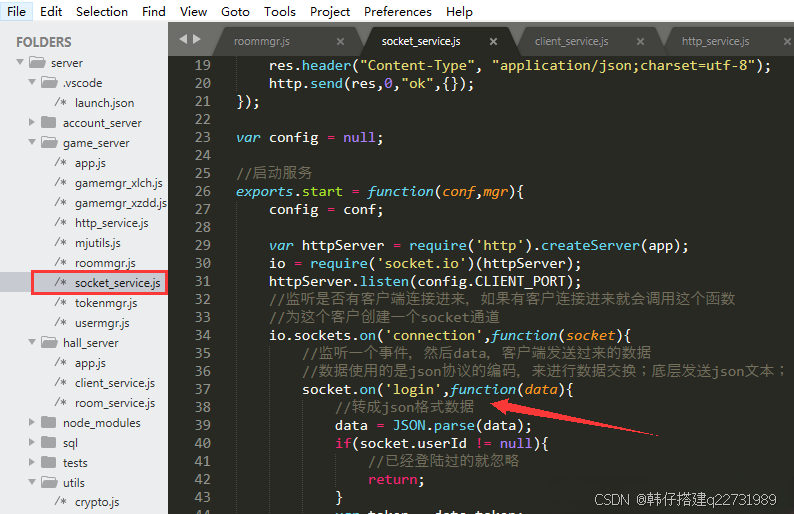The height and width of the screenshot is (514, 794).
Task: Open the Goto menu
Action: (x=235, y=11)
